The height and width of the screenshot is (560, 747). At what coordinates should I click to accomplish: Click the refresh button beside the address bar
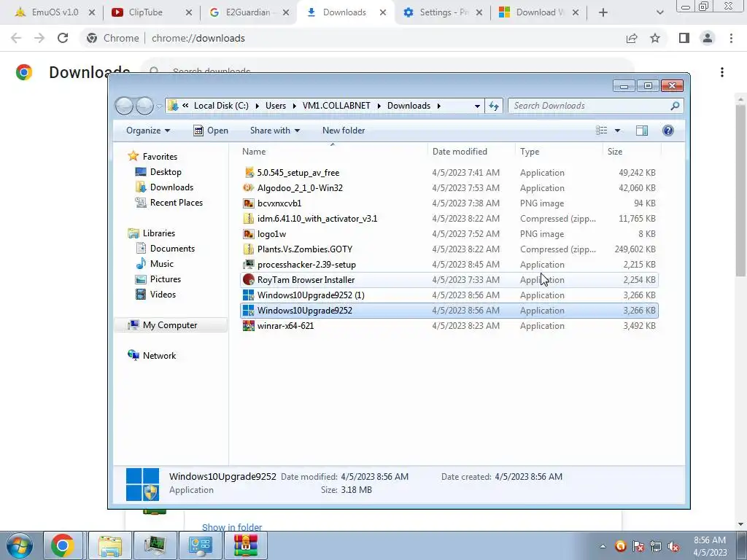(494, 106)
